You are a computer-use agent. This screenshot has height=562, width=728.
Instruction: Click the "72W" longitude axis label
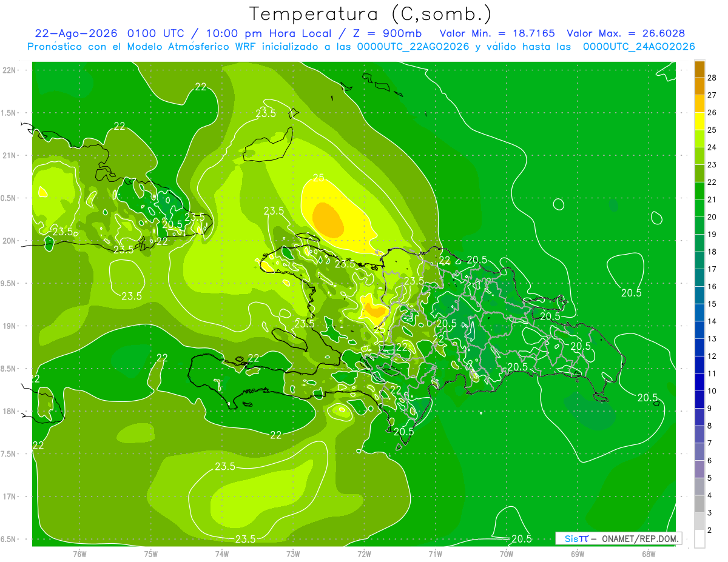tap(364, 554)
